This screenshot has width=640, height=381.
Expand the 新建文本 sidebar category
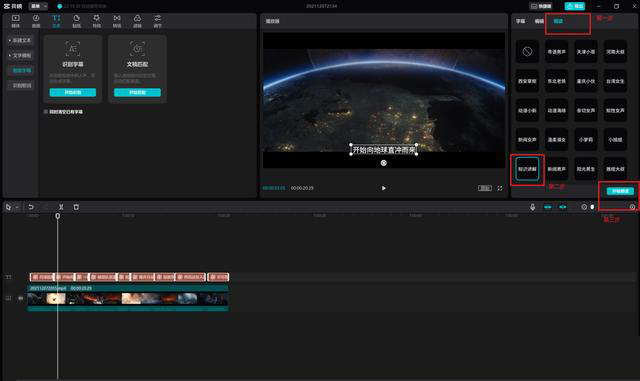20,40
